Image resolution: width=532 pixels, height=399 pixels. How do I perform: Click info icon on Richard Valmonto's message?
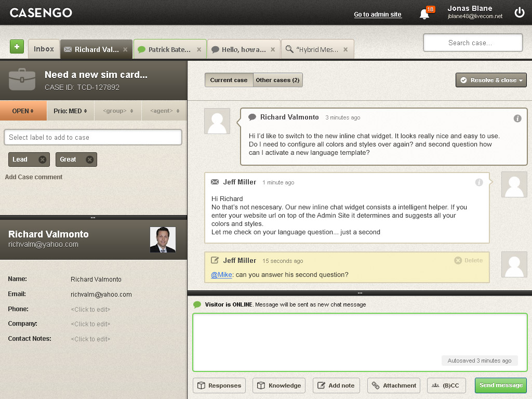pyautogui.click(x=517, y=118)
